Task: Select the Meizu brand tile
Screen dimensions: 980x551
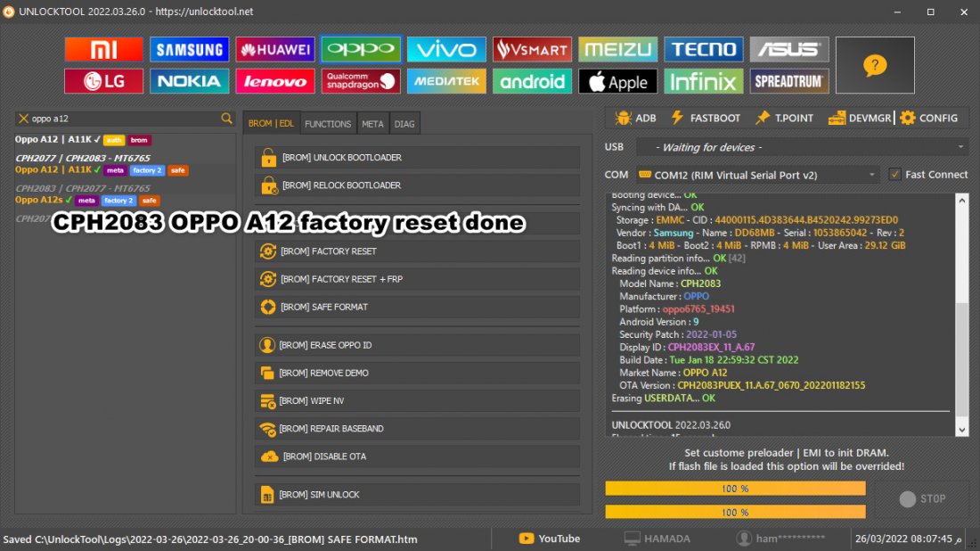Action: coord(617,49)
